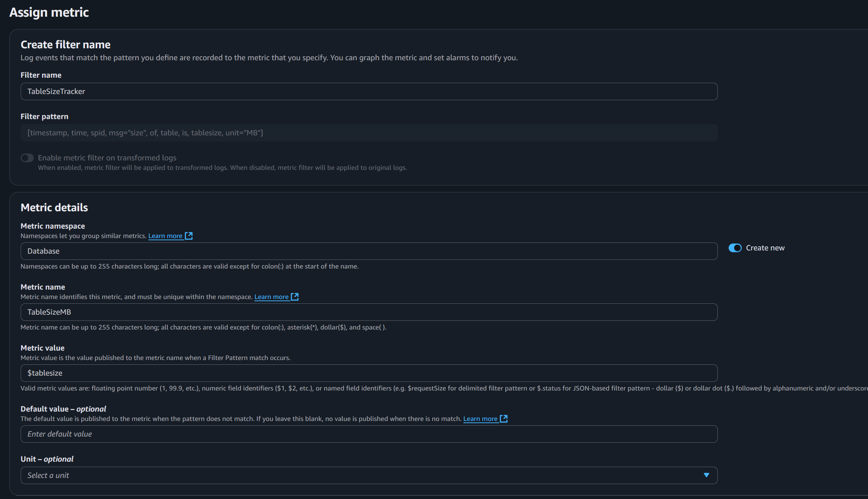Click the Unit dropdown arrow icon
Screen dimensions: 868x499
706,475
